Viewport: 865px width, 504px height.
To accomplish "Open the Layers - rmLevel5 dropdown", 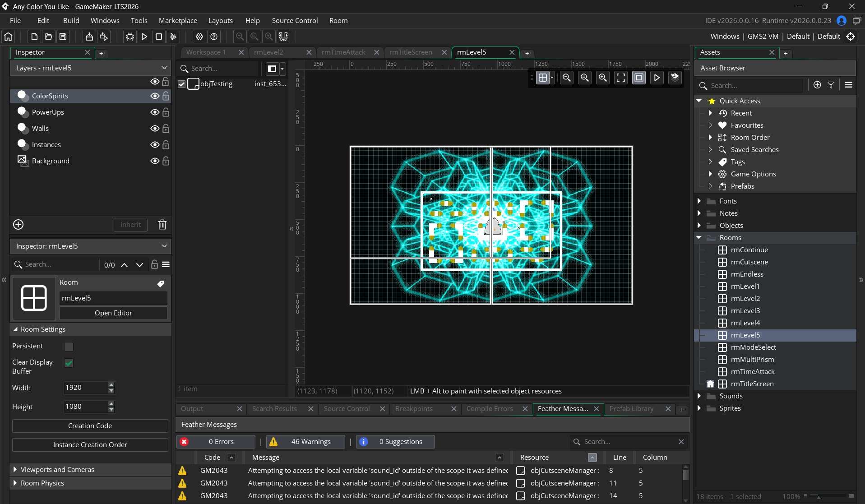I will click(90, 68).
